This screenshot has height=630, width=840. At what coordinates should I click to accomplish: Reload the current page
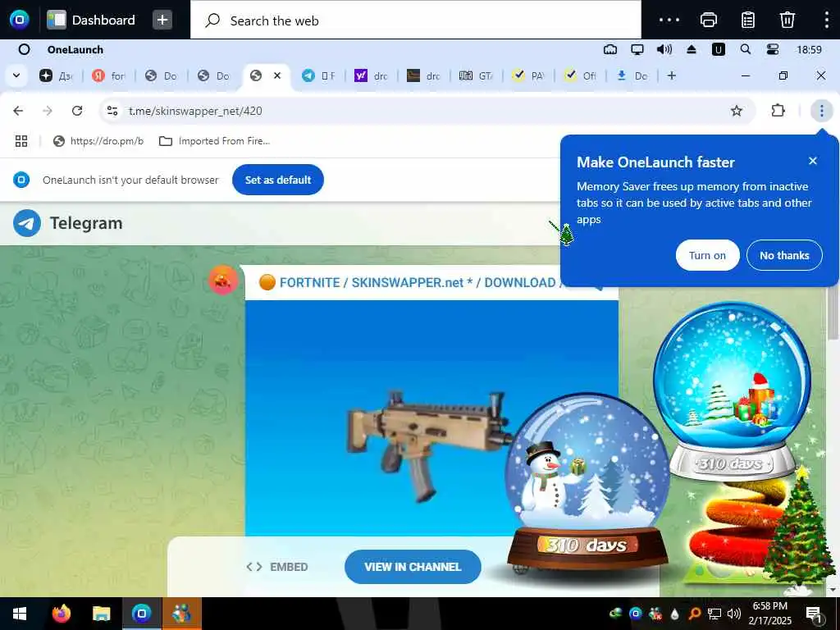pyautogui.click(x=77, y=111)
